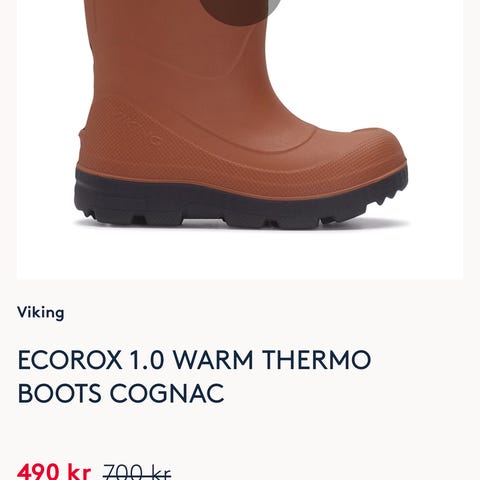
Task: Click the word COGNAC in the product name
Action: (167, 393)
